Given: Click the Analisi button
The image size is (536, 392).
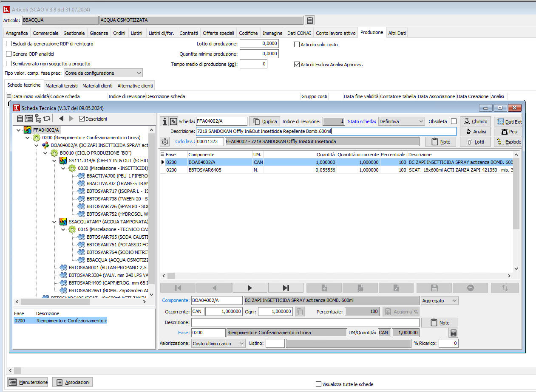Looking at the screenshot, I should point(475,132).
